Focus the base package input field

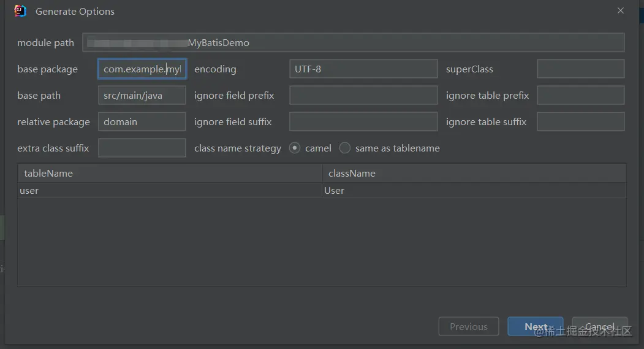(142, 69)
